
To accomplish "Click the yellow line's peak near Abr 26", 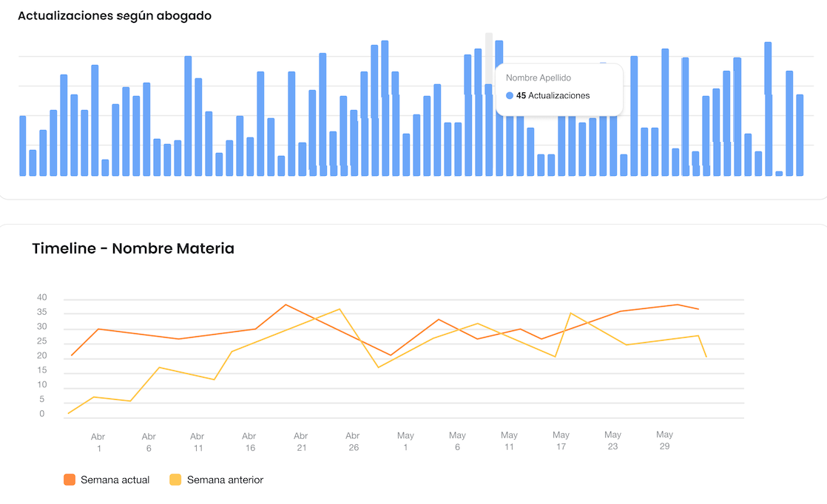I will [x=340, y=310].
